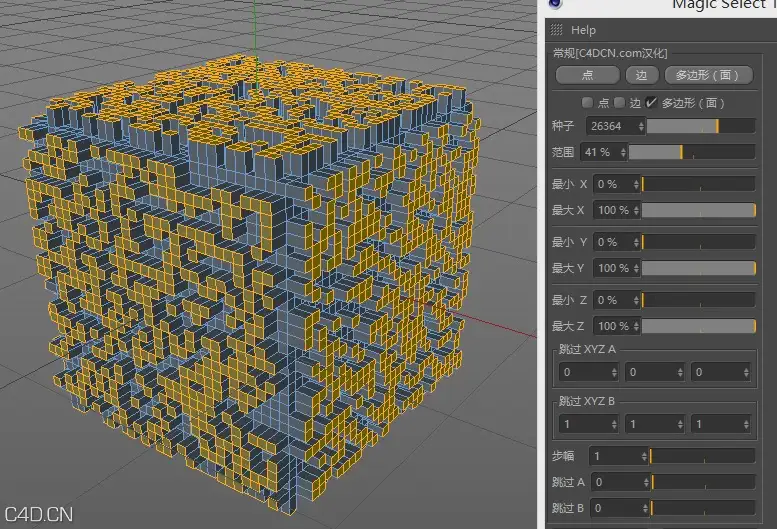Screen dimensions: 777x529
Task: Click the 最大 Z value field
Action: tap(612, 326)
